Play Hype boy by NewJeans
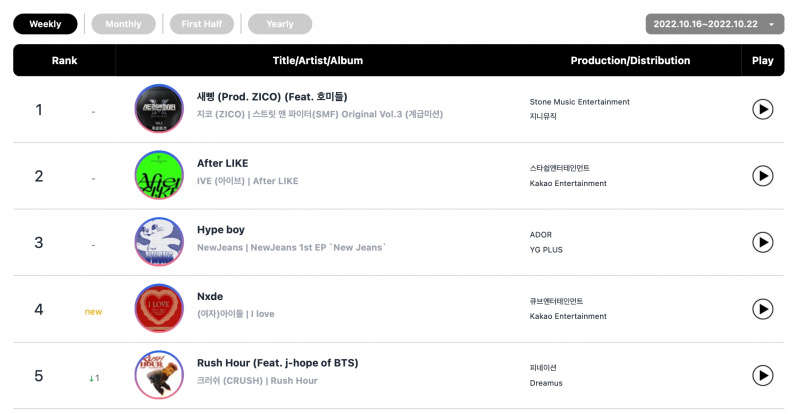800x414 pixels. (x=762, y=242)
